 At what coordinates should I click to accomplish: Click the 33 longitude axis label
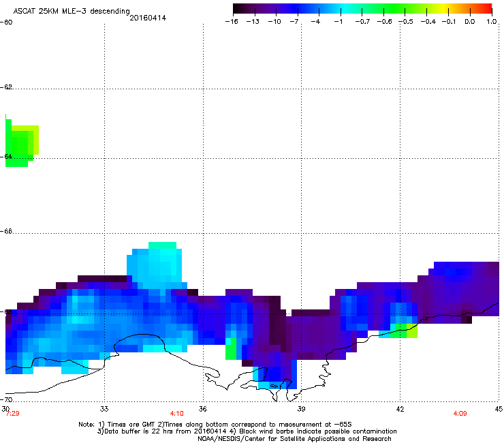[104, 409]
